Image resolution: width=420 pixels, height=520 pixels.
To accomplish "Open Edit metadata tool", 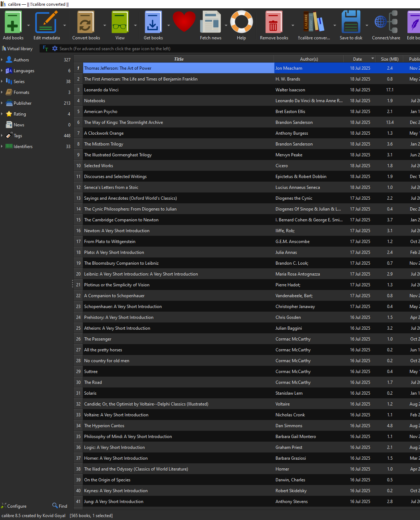I will (x=46, y=22).
